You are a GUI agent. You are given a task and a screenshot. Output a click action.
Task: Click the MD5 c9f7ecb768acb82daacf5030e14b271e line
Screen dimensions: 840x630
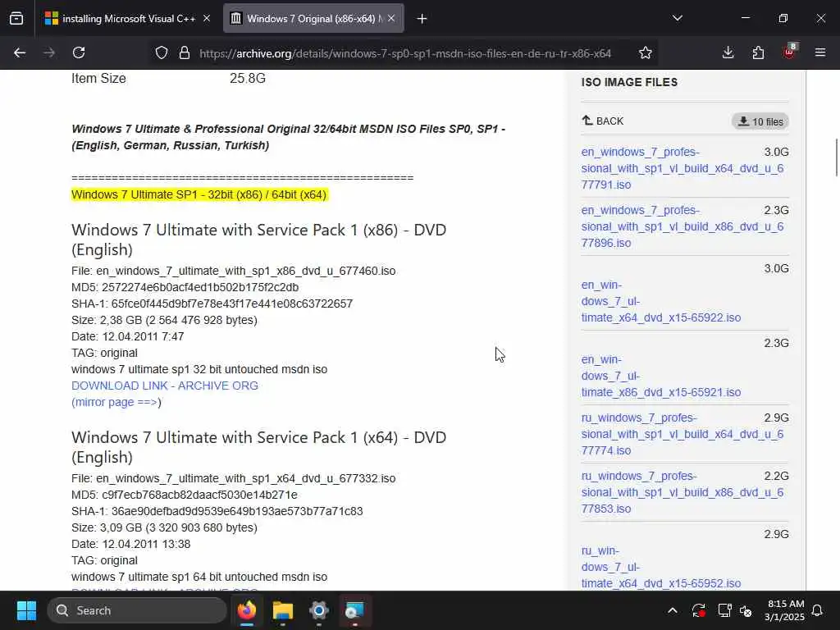pos(185,495)
